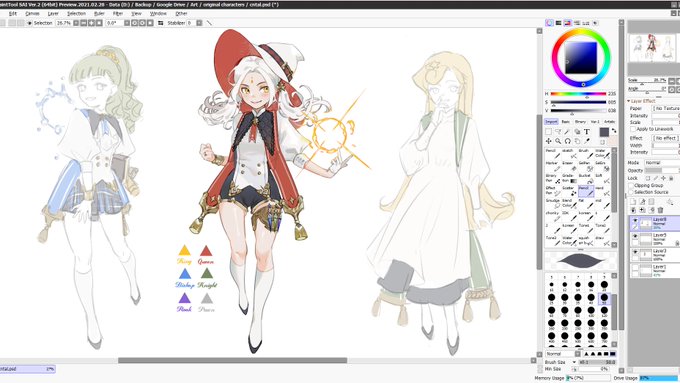Click the canvas horizontal scrollbar
680x383 pixels.
pos(232,360)
